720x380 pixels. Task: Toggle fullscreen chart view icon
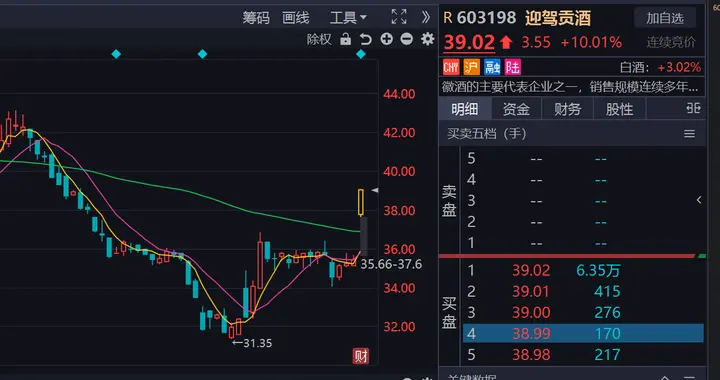[399, 17]
